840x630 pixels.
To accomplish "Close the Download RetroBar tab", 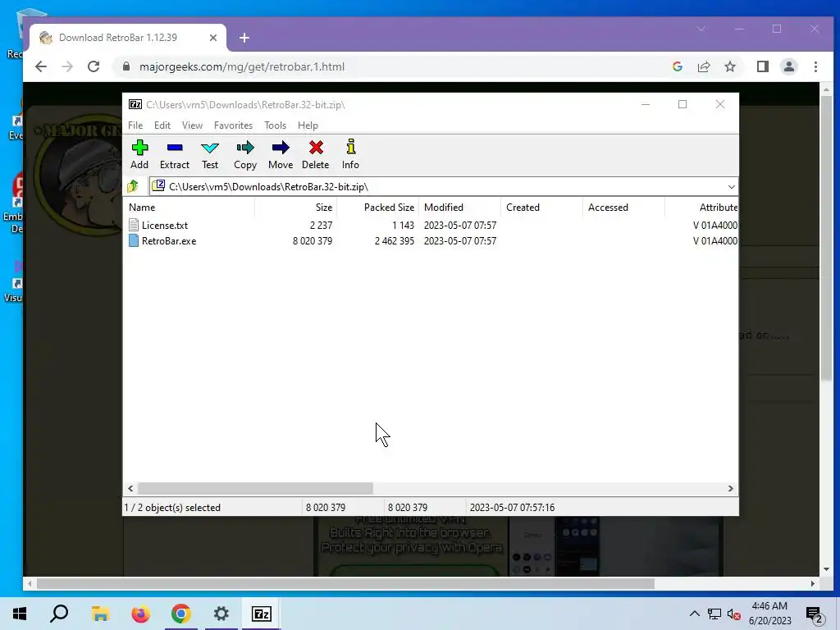I will pos(213,38).
